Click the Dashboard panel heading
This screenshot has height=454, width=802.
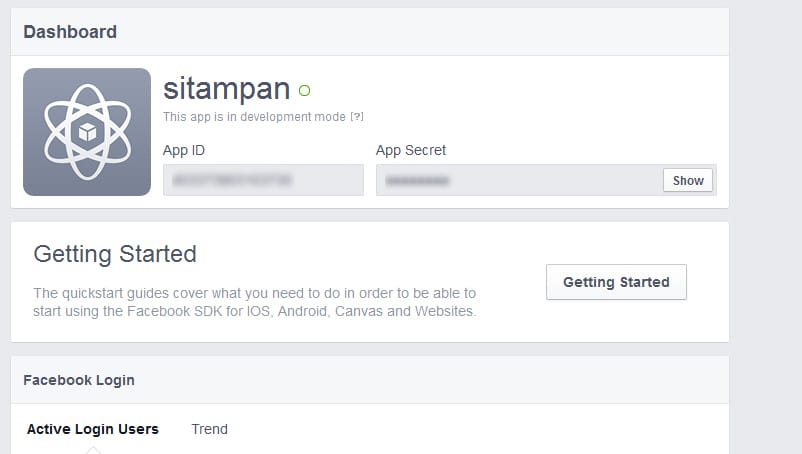(x=70, y=32)
